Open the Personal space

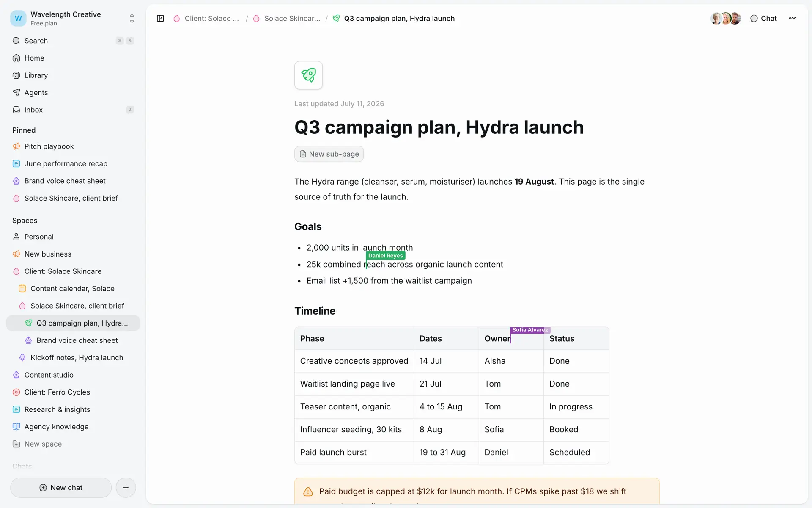73,237
